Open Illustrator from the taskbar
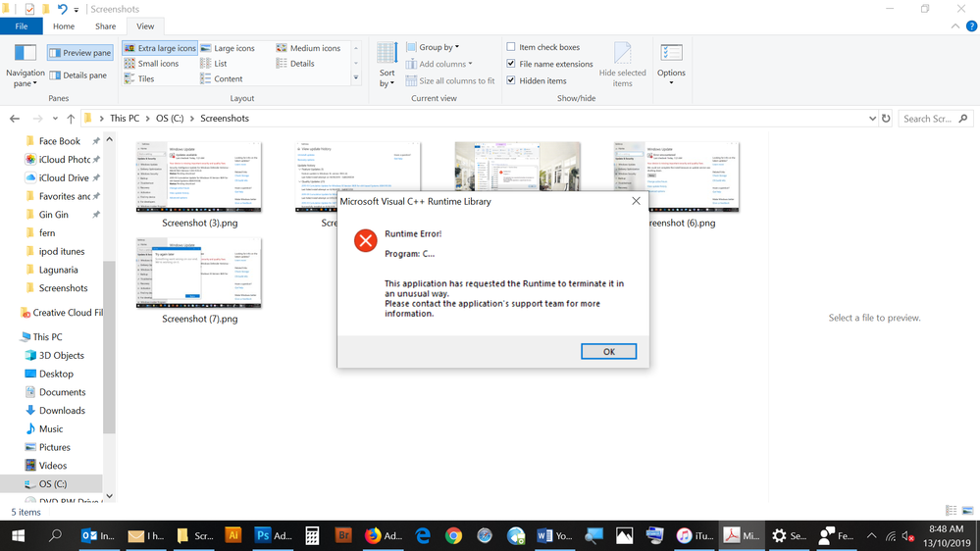 click(x=232, y=535)
